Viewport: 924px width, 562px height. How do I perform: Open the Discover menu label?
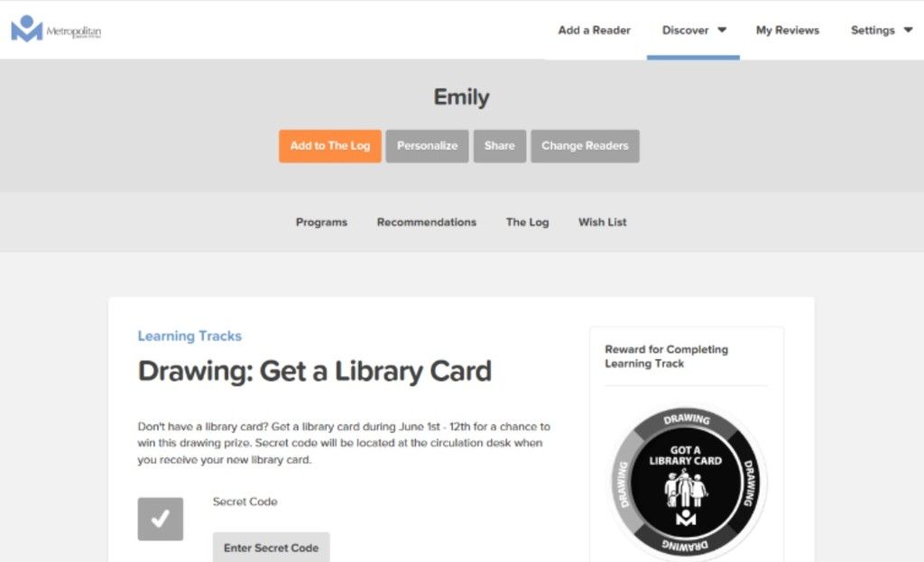coord(685,30)
